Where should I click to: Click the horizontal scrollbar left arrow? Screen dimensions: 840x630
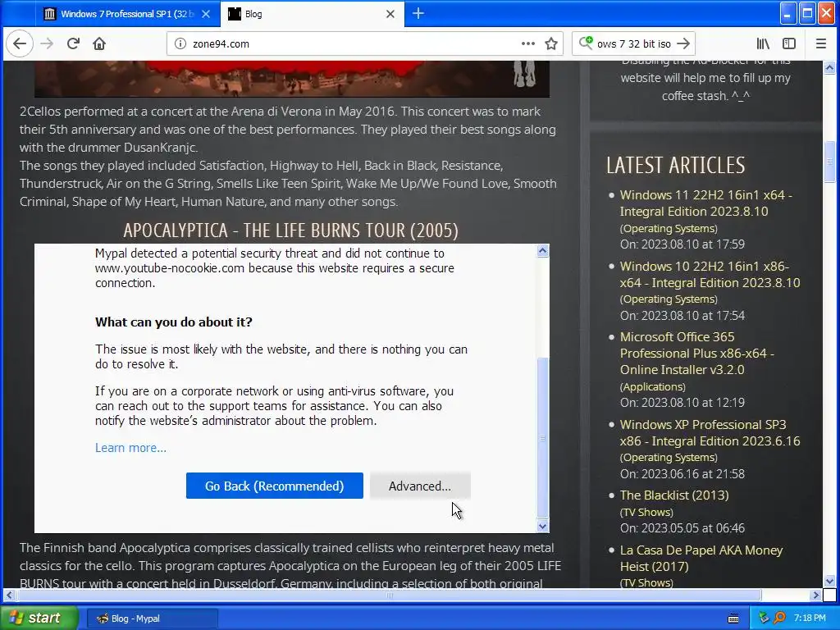point(9,596)
